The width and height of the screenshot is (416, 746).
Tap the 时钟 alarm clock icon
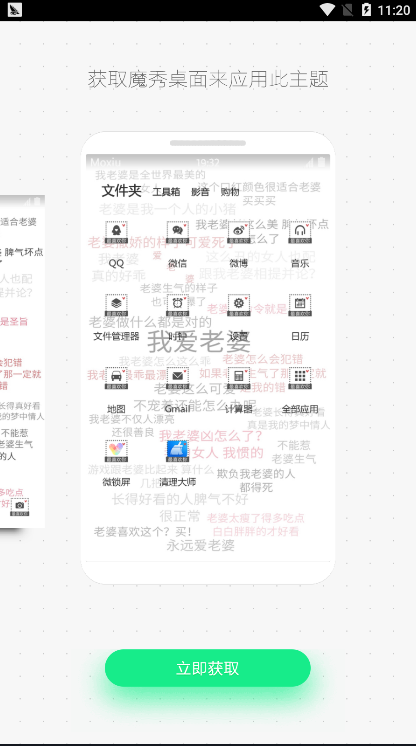178,305
